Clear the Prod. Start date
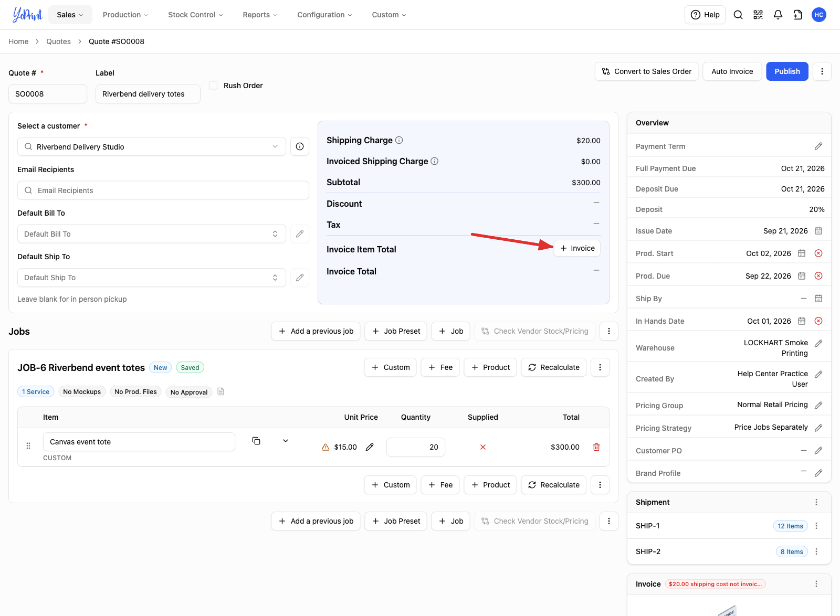This screenshot has width=840, height=616. point(818,253)
